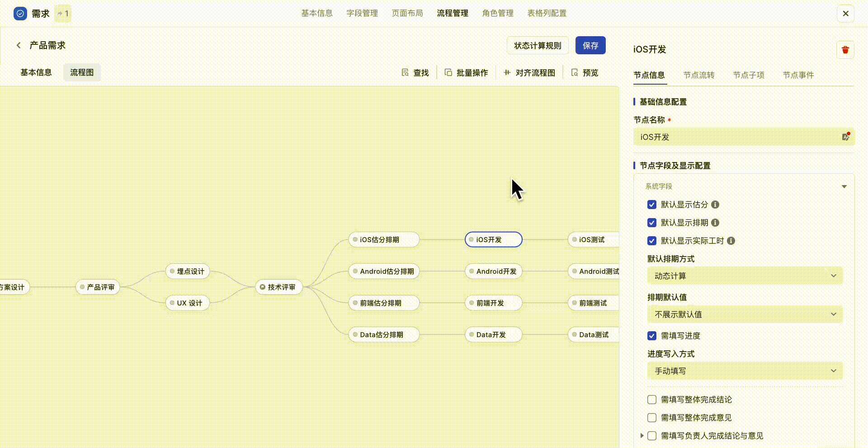Select the 流程图 sub-tab
Screen dimensions: 868x448
click(x=82, y=72)
